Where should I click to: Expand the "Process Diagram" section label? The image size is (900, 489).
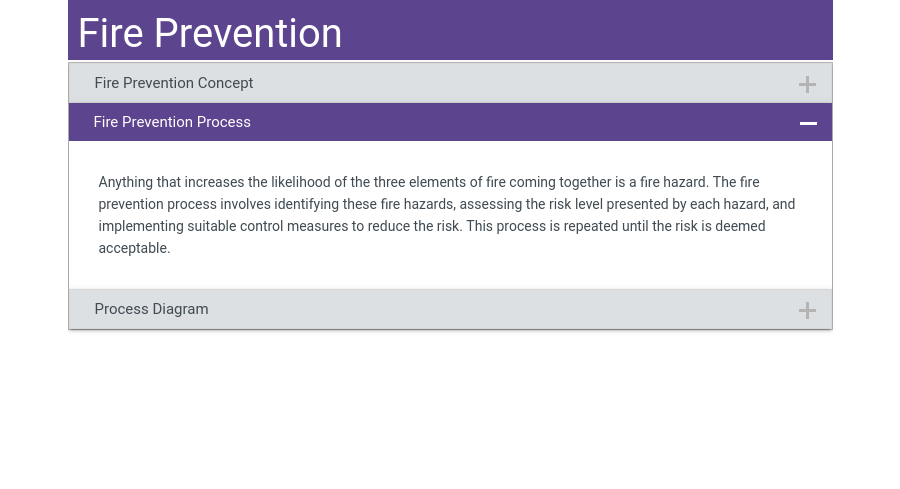152,309
